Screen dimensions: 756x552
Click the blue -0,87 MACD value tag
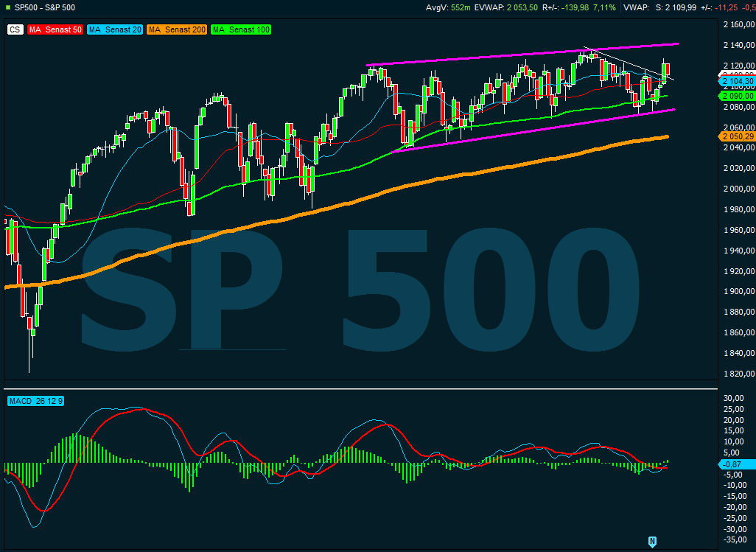pyautogui.click(x=737, y=465)
